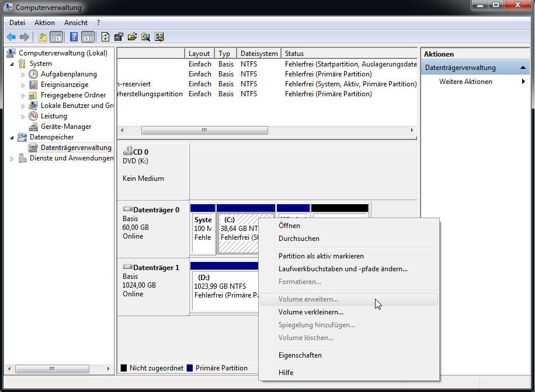Expand Dienste und Anwendungen node
Image resolution: width=535 pixels, height=392 pixels.
[x=12, y=159]
